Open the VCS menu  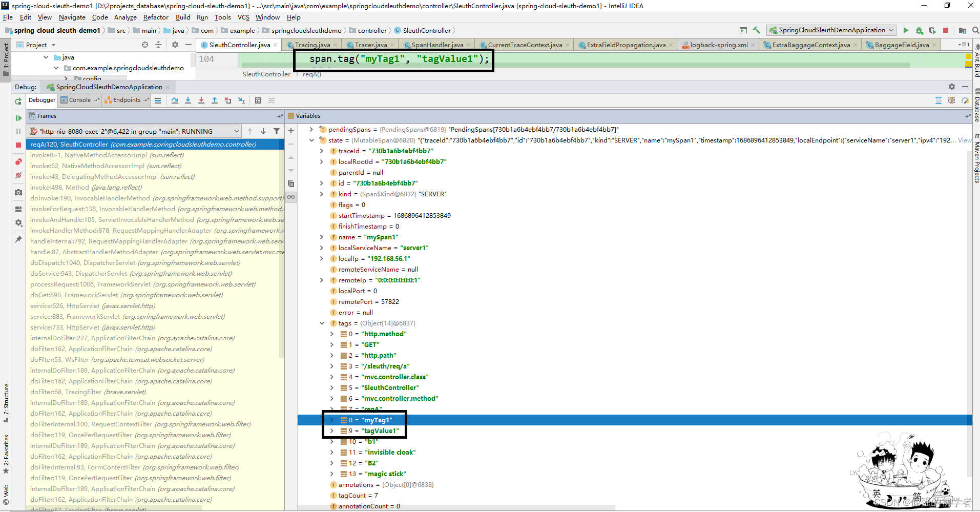[243, 17]
